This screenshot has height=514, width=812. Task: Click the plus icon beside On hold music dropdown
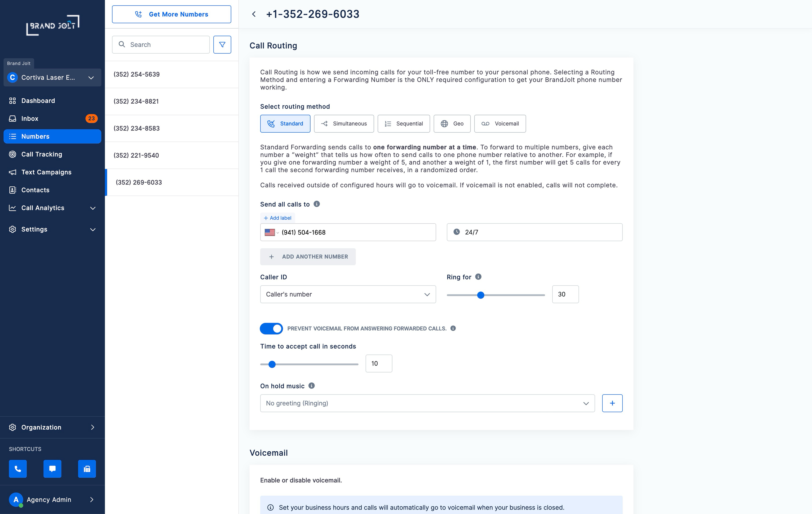(x=612, y=403)
